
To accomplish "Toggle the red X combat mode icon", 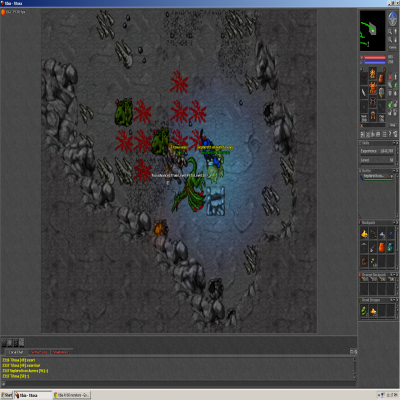I will coord(390,77).
